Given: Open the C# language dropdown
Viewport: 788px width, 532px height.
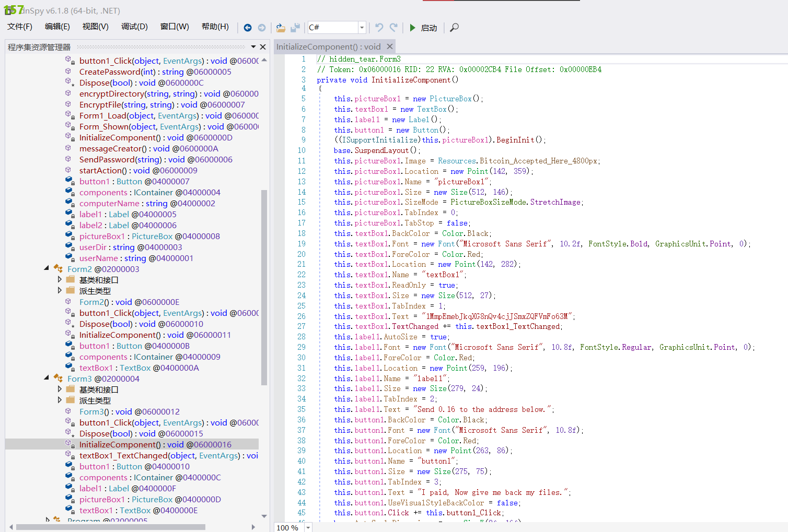Looking at the screenshot, I should [x=362, y=28].
